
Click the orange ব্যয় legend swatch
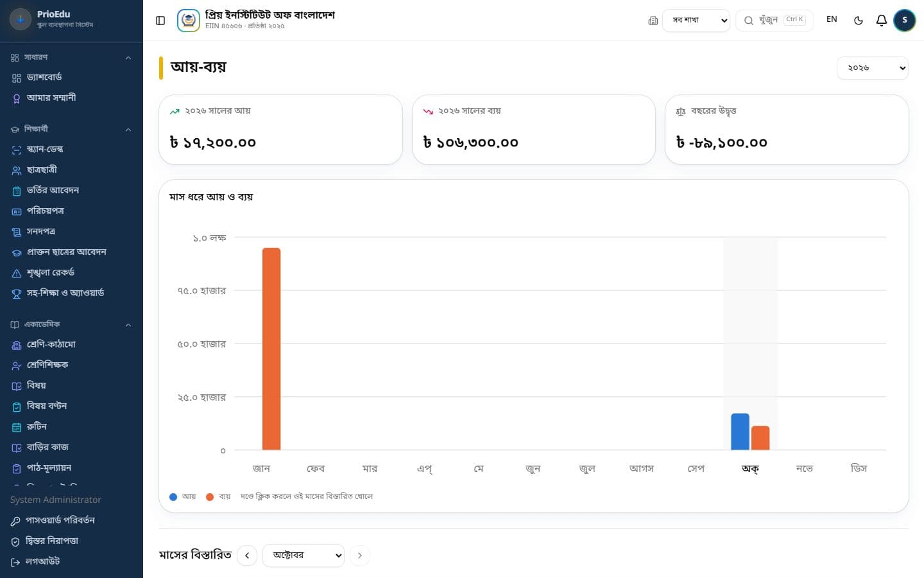[210, 497]
